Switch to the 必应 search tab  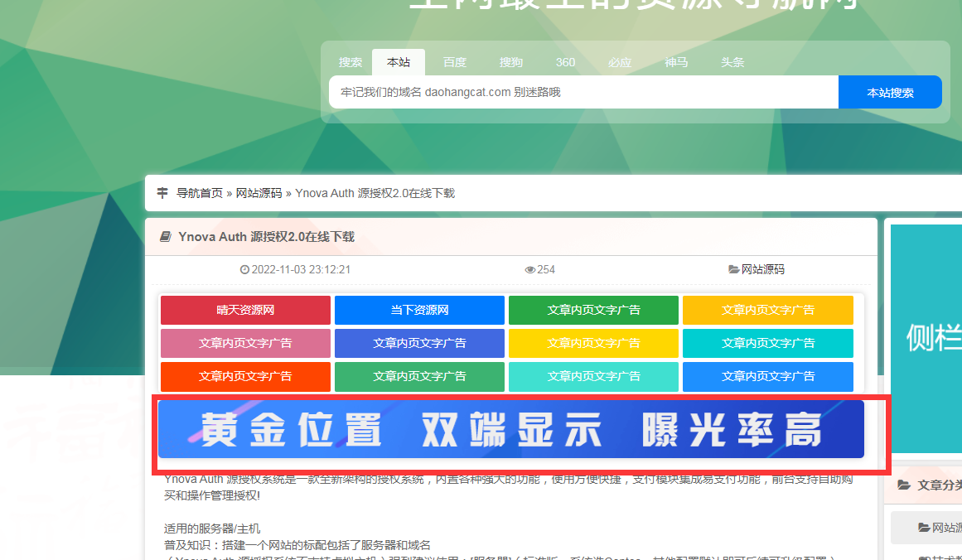point(619,62)
